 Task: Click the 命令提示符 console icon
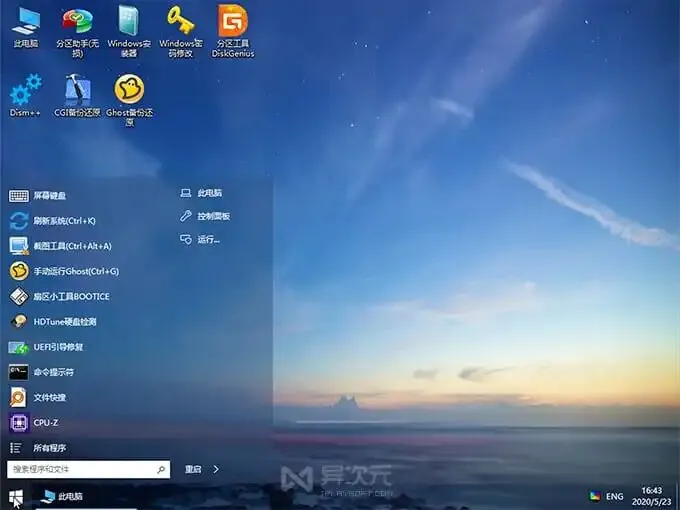[19, 372]
